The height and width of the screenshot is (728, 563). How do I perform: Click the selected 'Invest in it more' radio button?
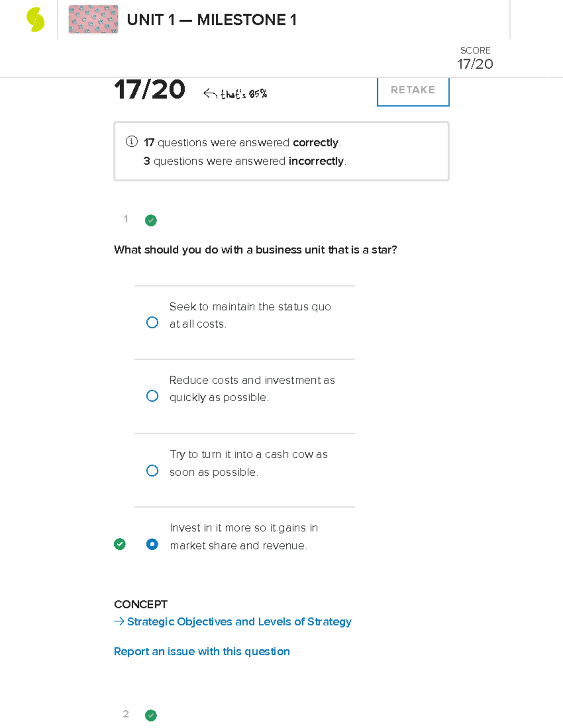pyautogui.click(x=152, y=544)
